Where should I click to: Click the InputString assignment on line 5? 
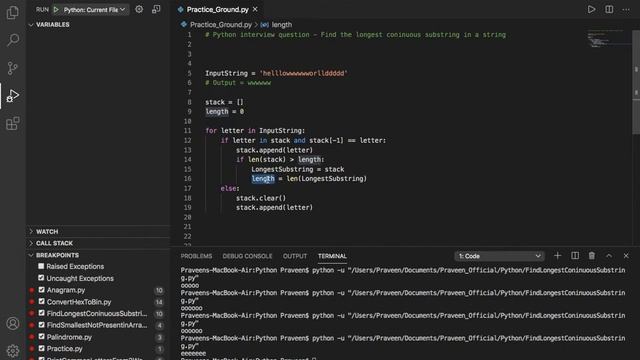pos(276,73)
